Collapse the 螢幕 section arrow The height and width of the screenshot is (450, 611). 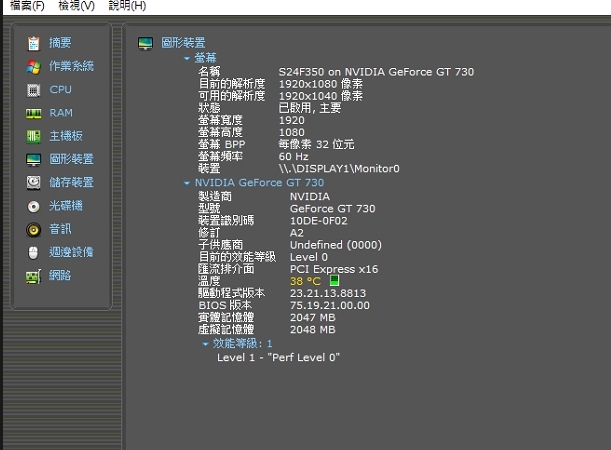pyautogui.click(x=187, y=58)
